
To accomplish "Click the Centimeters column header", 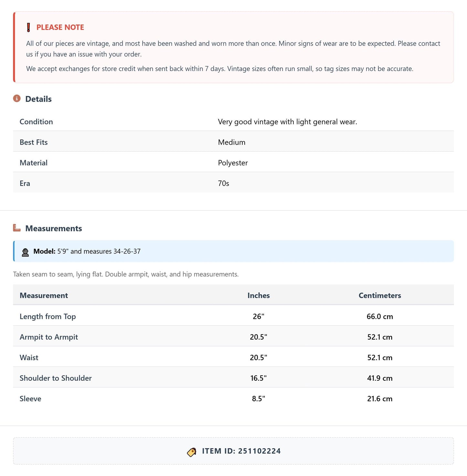I will [380, 295].
